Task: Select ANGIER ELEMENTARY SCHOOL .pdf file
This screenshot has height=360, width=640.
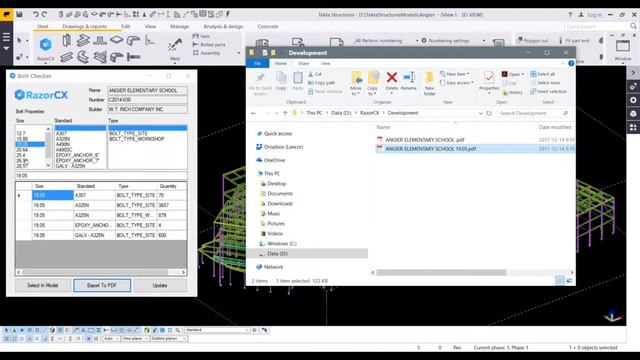Action: (x=425, y=140)
